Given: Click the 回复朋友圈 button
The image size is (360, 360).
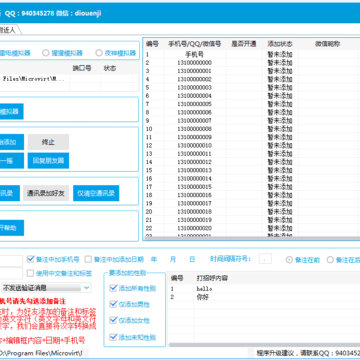Looking at the screenshot, I should tap(48, 161).
